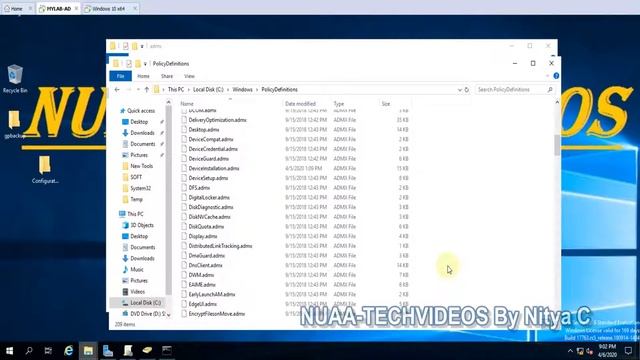The height and width of the screenshot is (360, 640).
Task: Switch to the MYLAB-AD VM tab
Action: 58,9
